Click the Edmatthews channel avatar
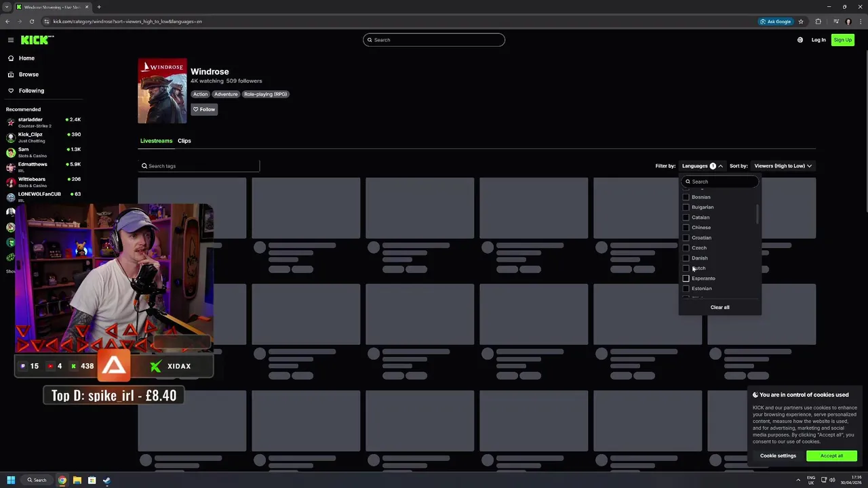The width and height of the screenshot is (868, 488). coord(11,167)
